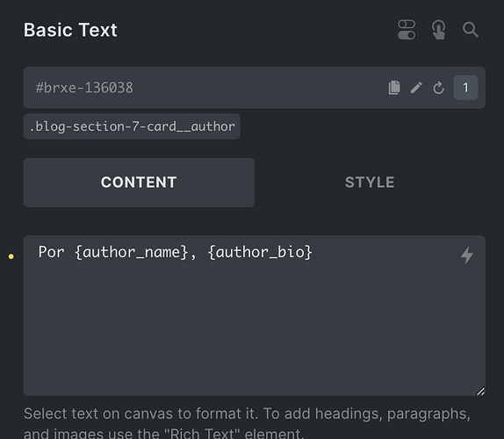Reset the element ID with circular arrow

click(438, 88)
